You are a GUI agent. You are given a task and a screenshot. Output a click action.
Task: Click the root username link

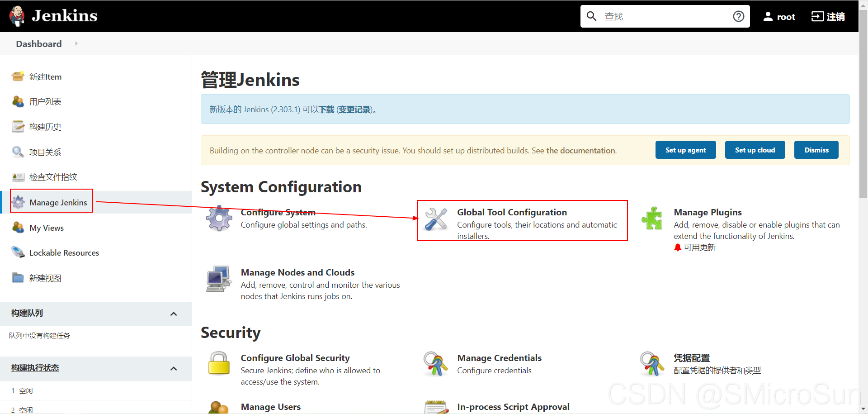[x=786, y=17]
